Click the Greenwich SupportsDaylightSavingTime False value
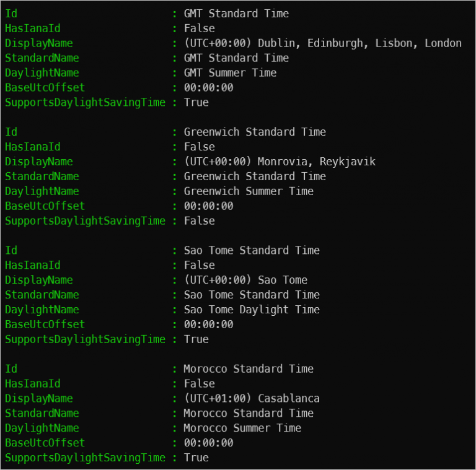This screenshot has width=476, height=470. coord(199,221)
